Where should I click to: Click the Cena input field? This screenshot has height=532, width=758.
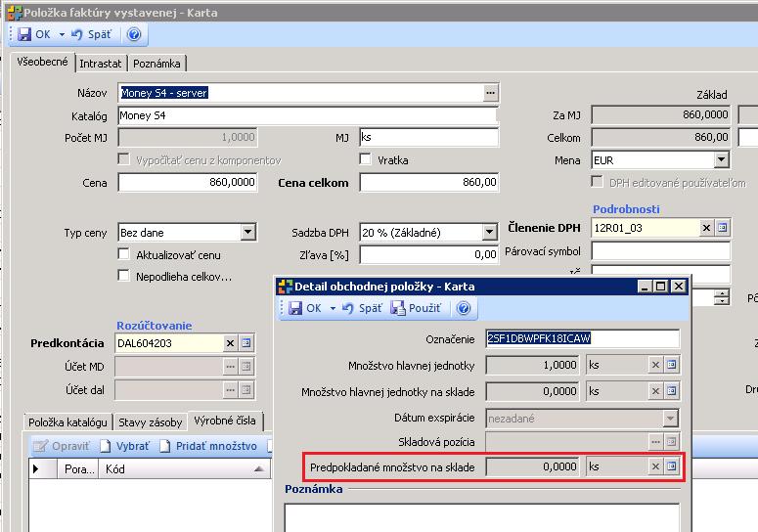pos(188,182)
